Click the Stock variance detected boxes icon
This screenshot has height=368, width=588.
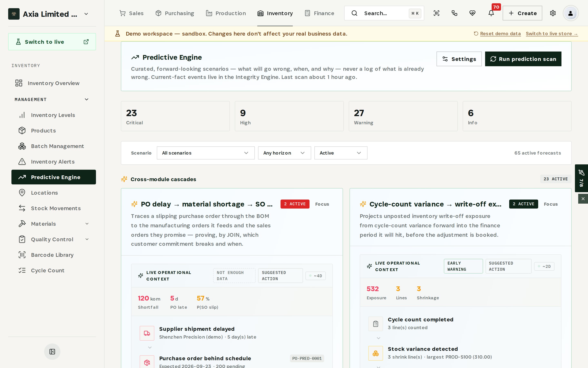[x=376, y=353]
